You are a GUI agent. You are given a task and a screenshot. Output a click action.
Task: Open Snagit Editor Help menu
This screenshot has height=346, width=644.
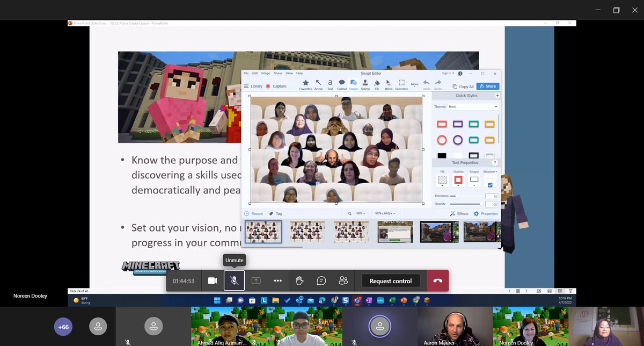point(299,73)
